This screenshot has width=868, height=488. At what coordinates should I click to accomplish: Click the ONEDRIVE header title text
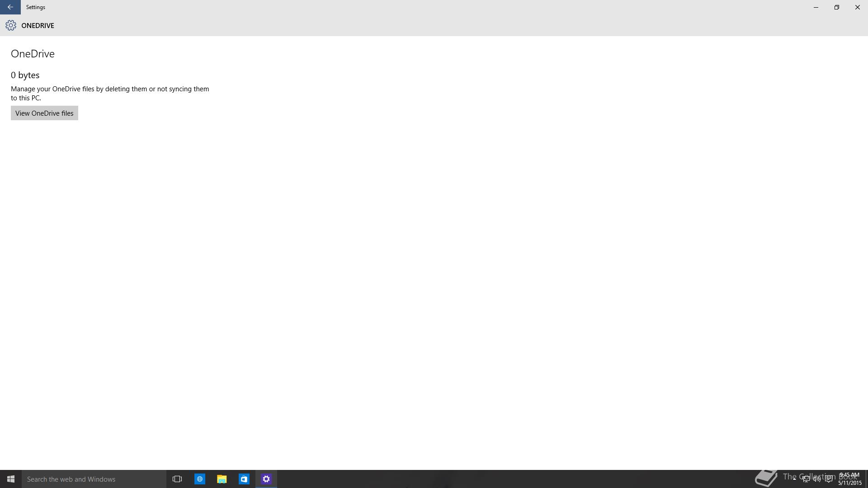pyautogui.click(x=38, y=25)
